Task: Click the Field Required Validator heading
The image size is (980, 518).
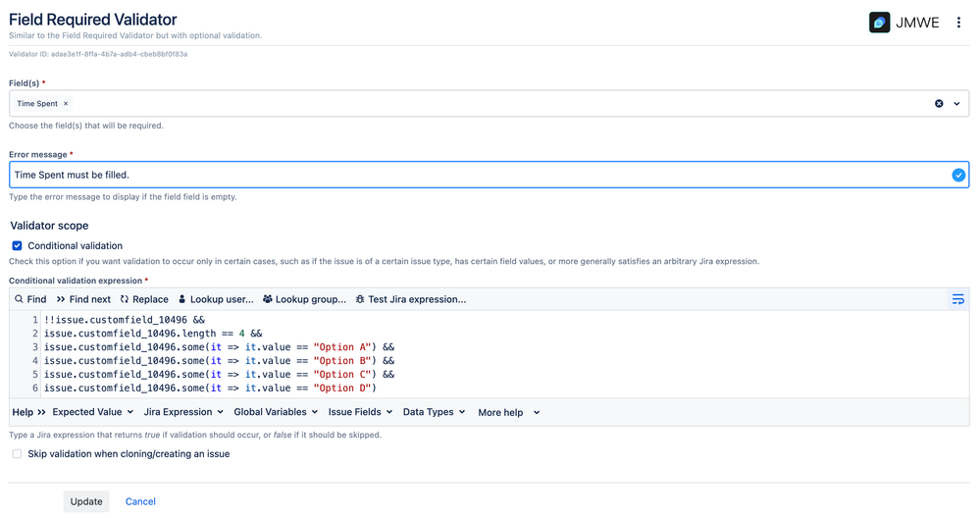Action: pos(92,20)
